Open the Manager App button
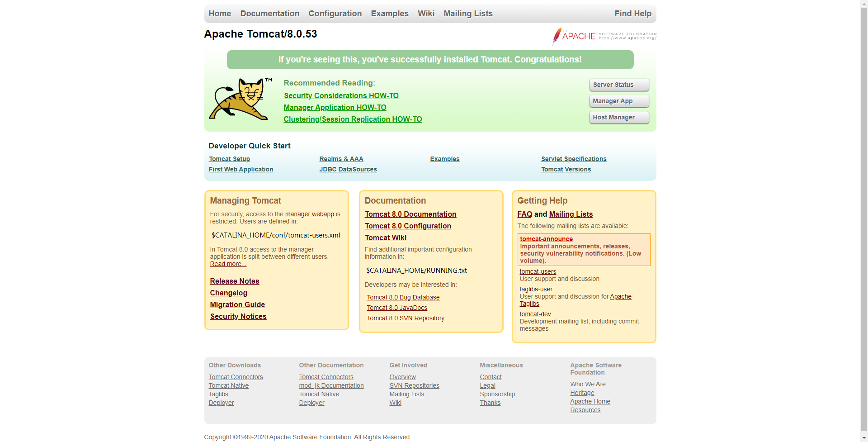 (619, 101)
